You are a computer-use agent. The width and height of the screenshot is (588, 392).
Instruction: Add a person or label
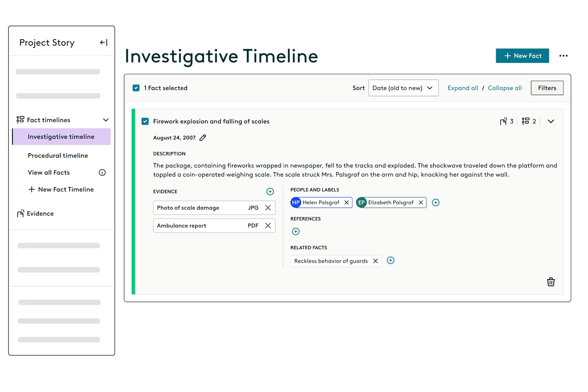pos(436,203)
